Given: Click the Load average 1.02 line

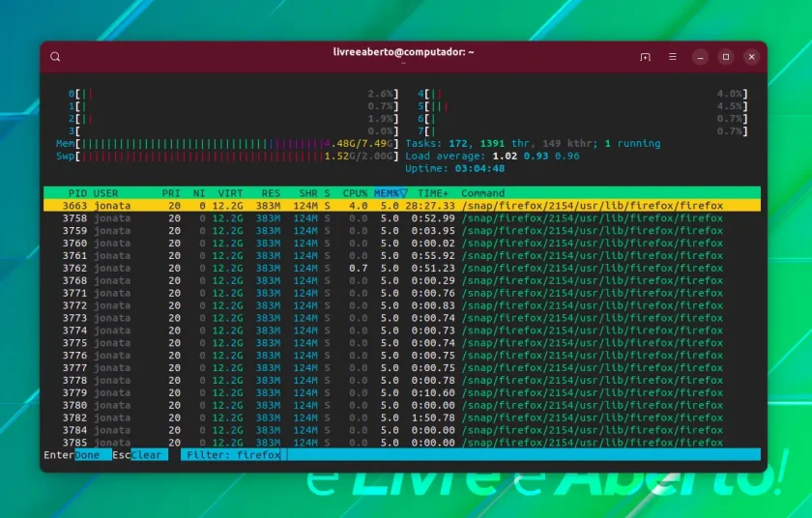Looking at the screenshot, I should (492, 156).
